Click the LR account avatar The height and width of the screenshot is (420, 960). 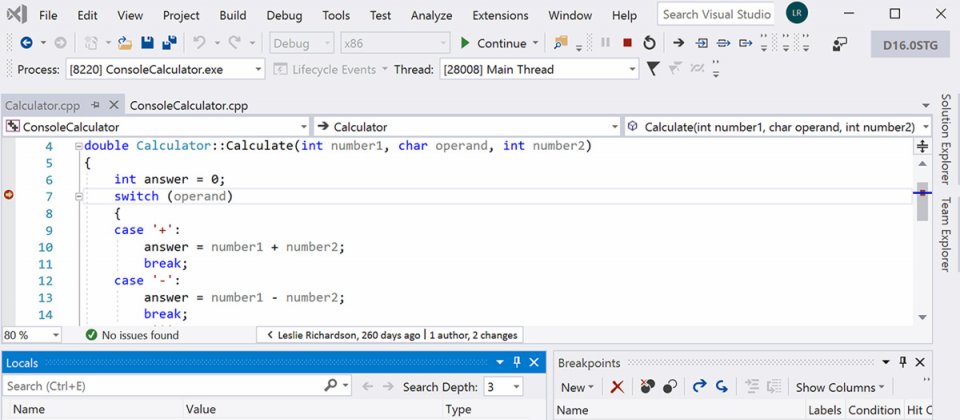(797, 13)
